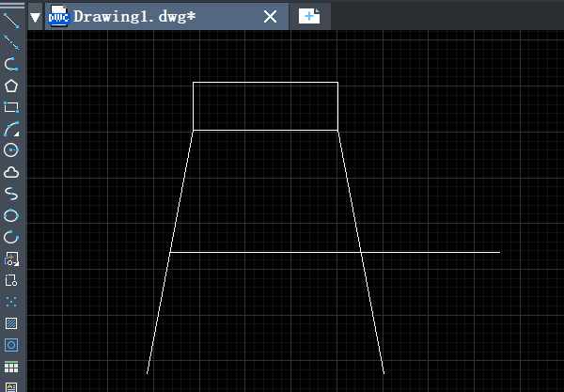Select the Line drawing tool

[x=11, y=21]
